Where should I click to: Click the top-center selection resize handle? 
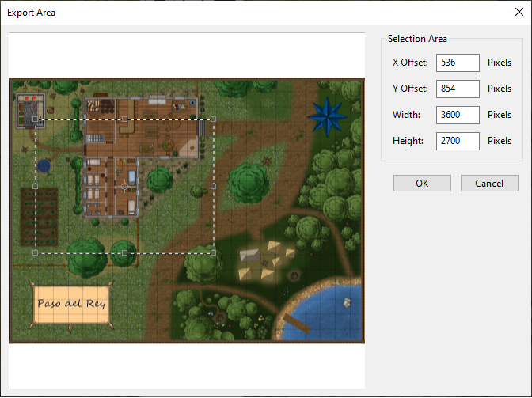[124, 119]
